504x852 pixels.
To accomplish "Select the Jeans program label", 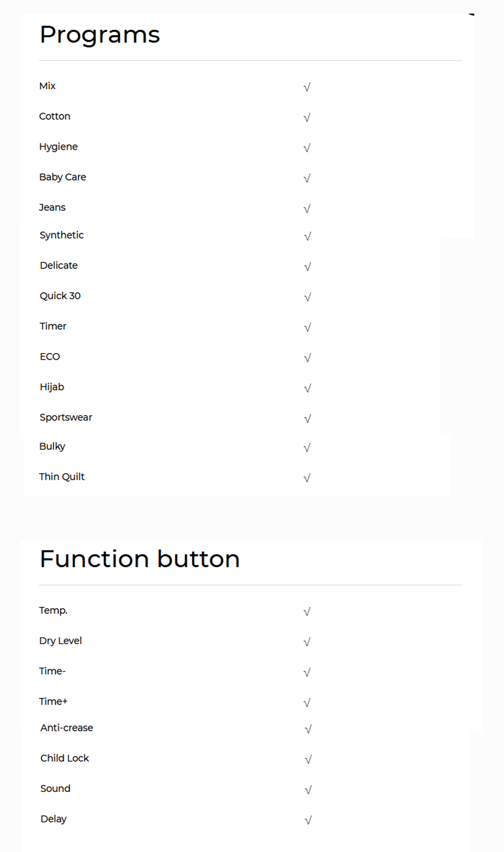I will pyautogui.click(x=52, y=207).
